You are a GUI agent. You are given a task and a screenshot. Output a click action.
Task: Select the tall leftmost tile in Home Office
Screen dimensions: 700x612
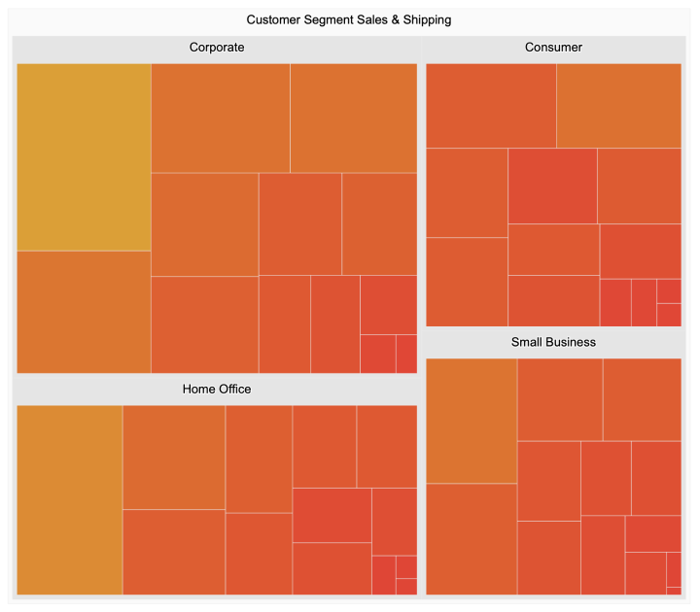point(69,499)
